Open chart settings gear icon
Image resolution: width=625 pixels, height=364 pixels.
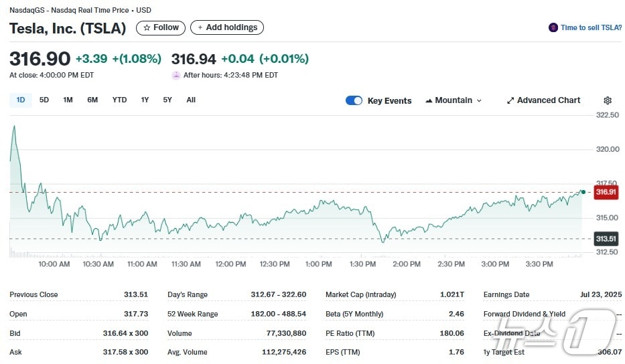pos(608,100)
